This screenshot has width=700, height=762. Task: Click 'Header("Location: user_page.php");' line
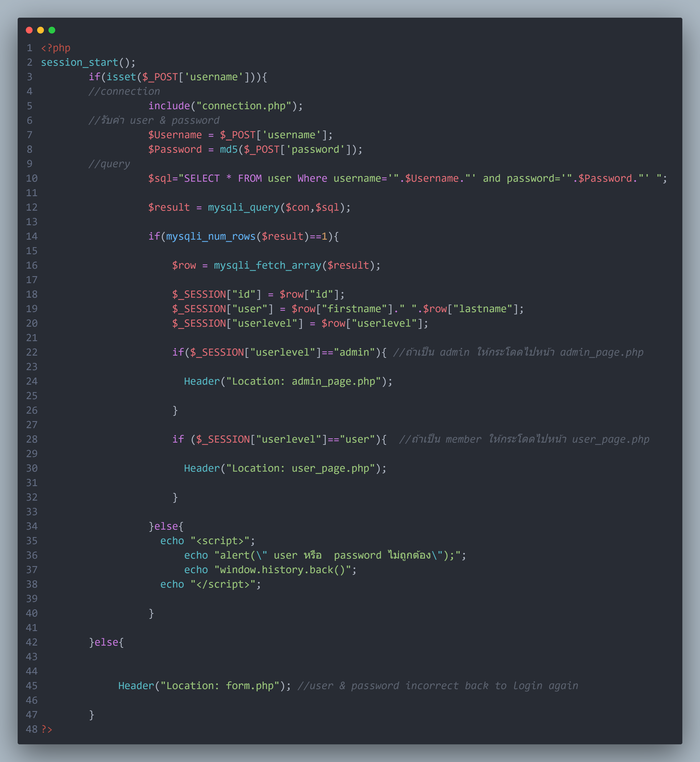[285, 468]
